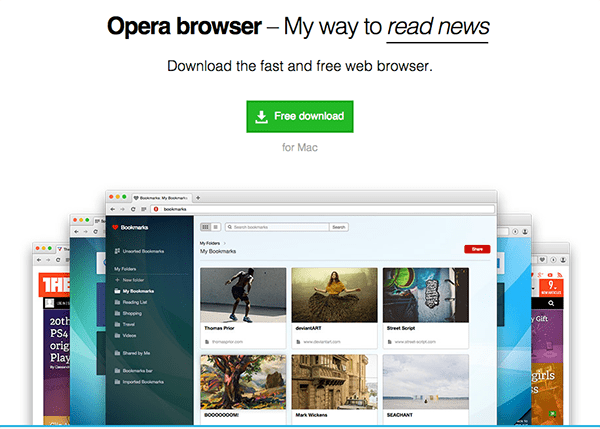Click into the Search bookmarks input

point(277,227)
